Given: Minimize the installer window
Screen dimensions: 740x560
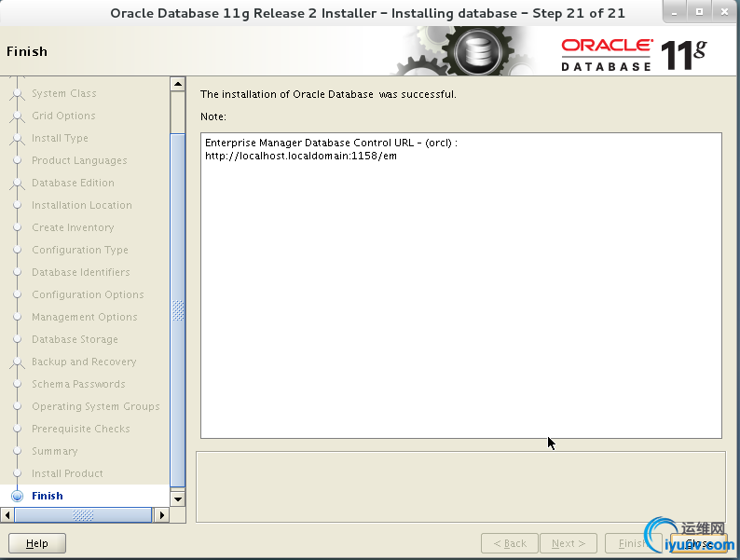Looking at the screenshot, I should click(674, 12).
